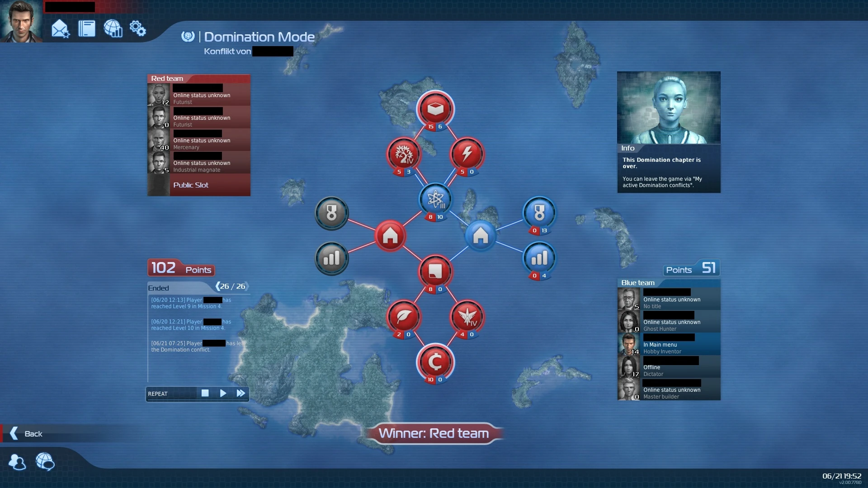
Task: Fast-forward the conflict replay
Action: [241, 393]
